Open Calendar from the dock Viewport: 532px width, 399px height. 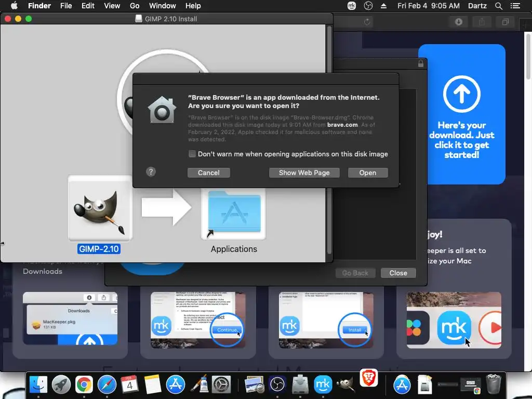point(129,385)
